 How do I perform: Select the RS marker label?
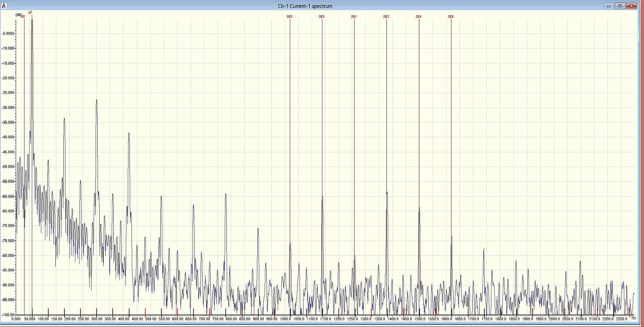(x=23, y=16)
